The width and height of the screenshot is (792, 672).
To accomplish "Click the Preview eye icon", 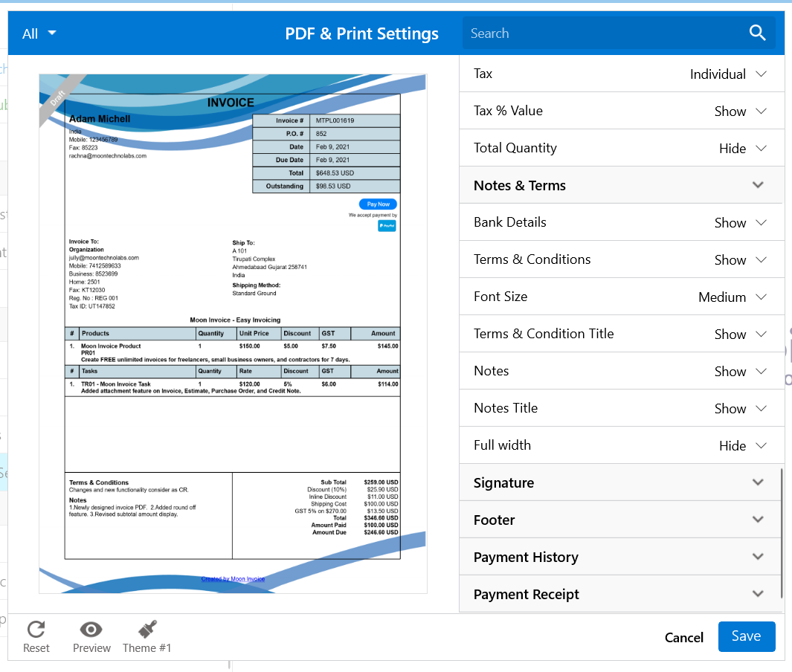I will coord(91,629).
